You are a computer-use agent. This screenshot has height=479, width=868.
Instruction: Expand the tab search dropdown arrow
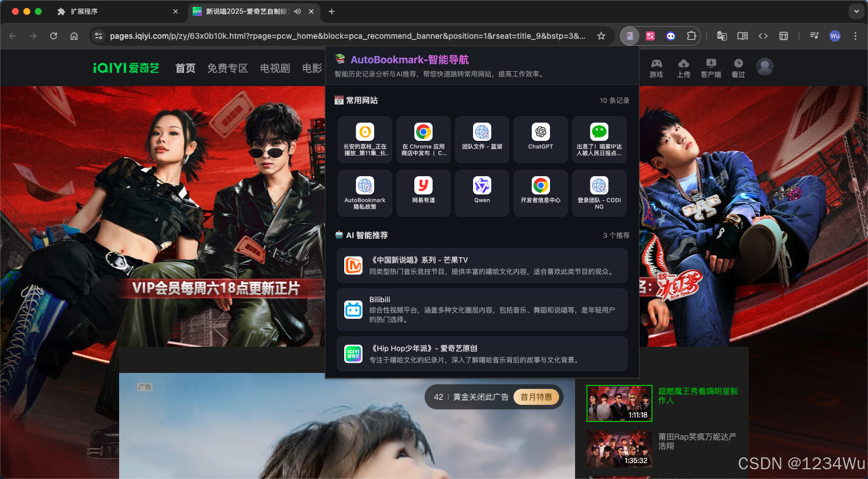click(x=856, y=11)
